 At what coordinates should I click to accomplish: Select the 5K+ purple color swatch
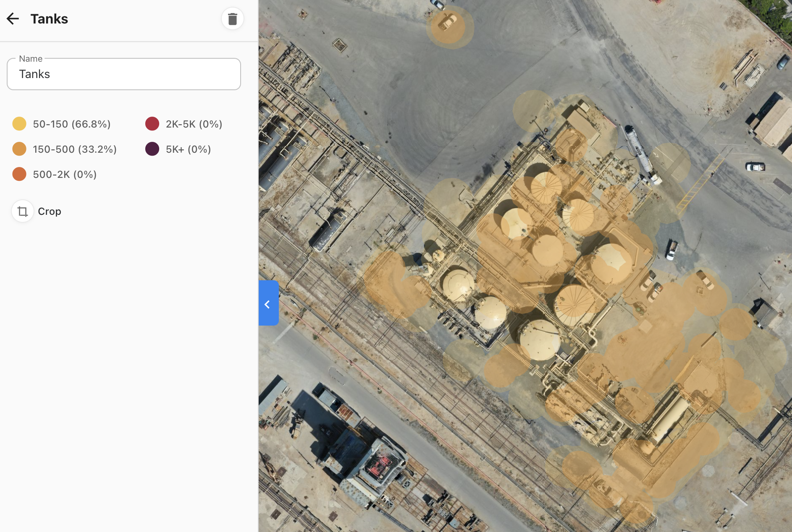152,149
